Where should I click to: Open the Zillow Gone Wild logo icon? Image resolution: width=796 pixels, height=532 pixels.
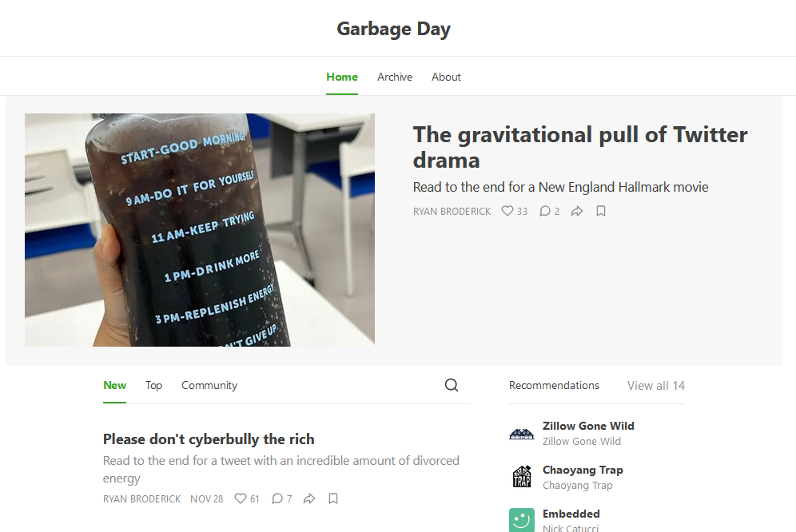click(x=521, y=434)
